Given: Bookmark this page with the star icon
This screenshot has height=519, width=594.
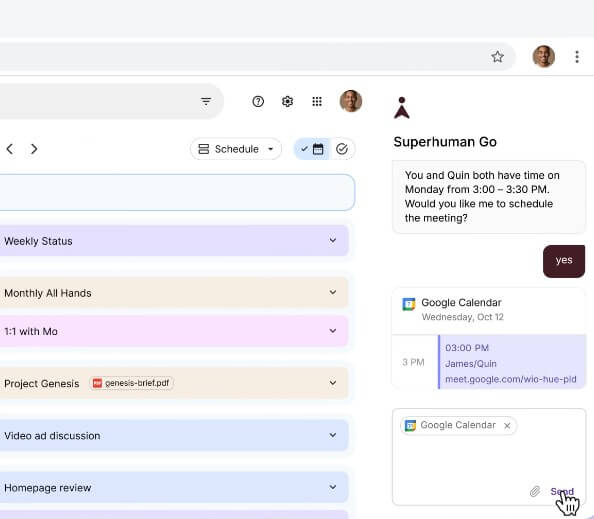Looking at the screenshot, I should (497, 57).
